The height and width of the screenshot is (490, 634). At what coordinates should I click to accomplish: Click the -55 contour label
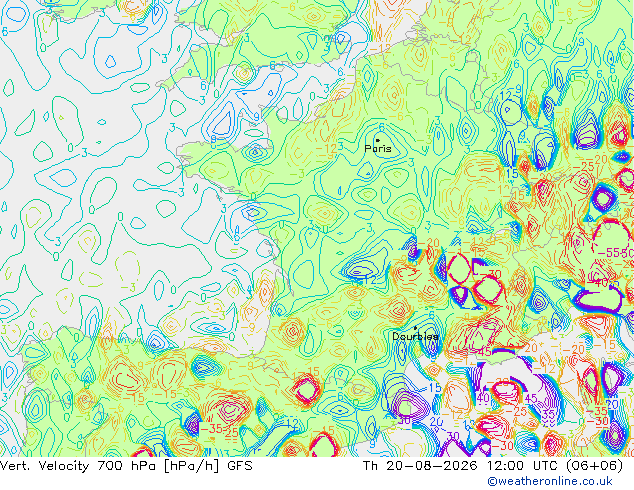tap(608, 253)
